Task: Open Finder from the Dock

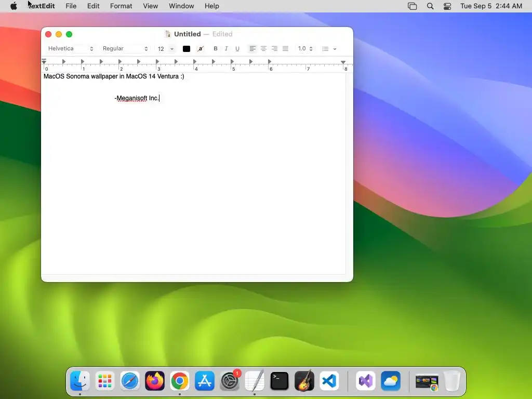Action: pos(79,381)
